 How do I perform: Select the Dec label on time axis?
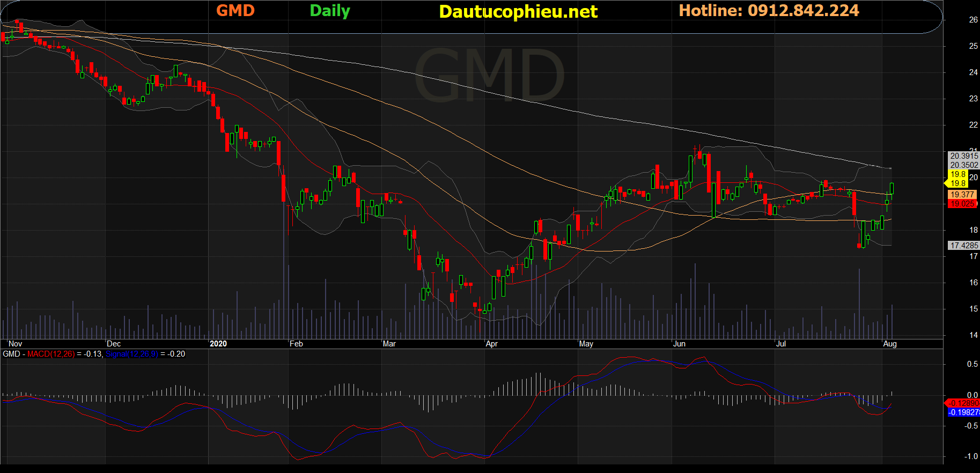[x=114, y=344]
